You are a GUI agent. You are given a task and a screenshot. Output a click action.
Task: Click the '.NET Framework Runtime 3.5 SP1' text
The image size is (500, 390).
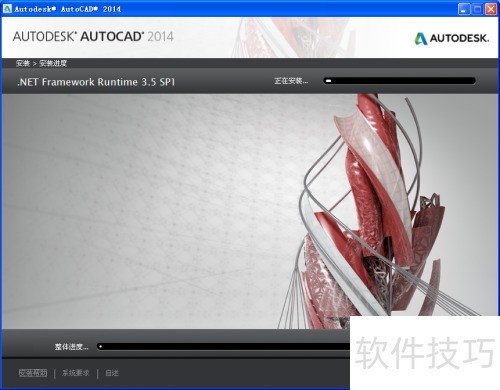(96, 82)
